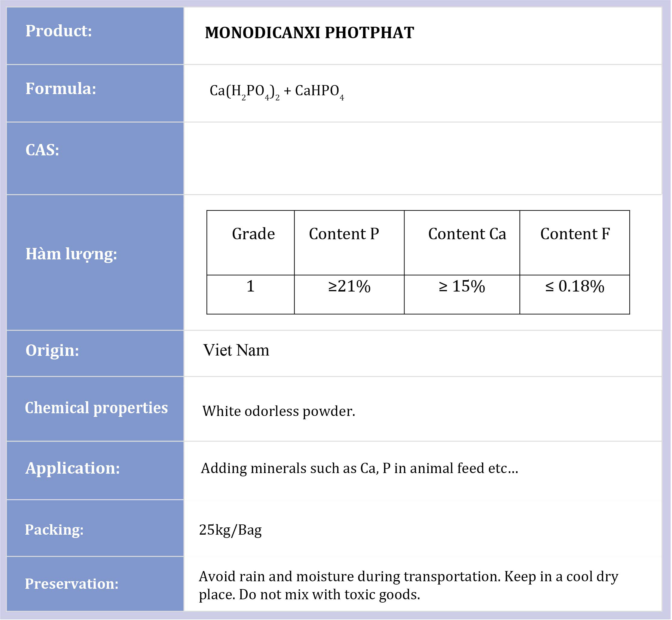Click the CAS: row label
The height and width of the screenshot is (620, 672).
point(42,150)
